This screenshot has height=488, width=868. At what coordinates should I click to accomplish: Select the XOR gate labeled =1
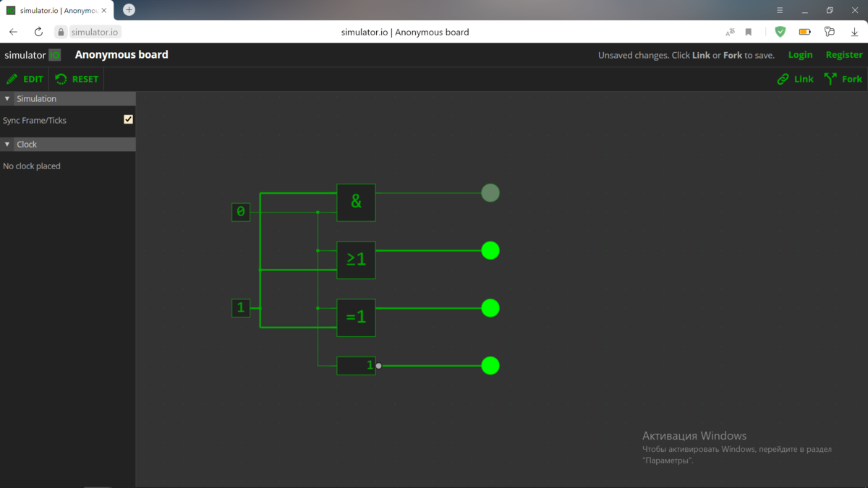click(356, 318)
